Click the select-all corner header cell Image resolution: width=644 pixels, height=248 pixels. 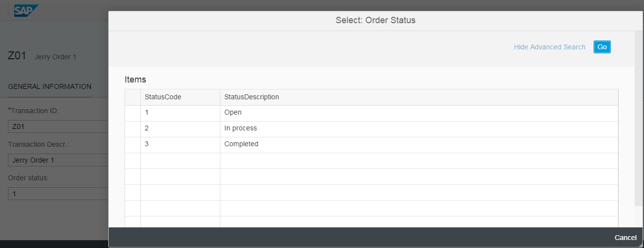(x=133, y=97)
